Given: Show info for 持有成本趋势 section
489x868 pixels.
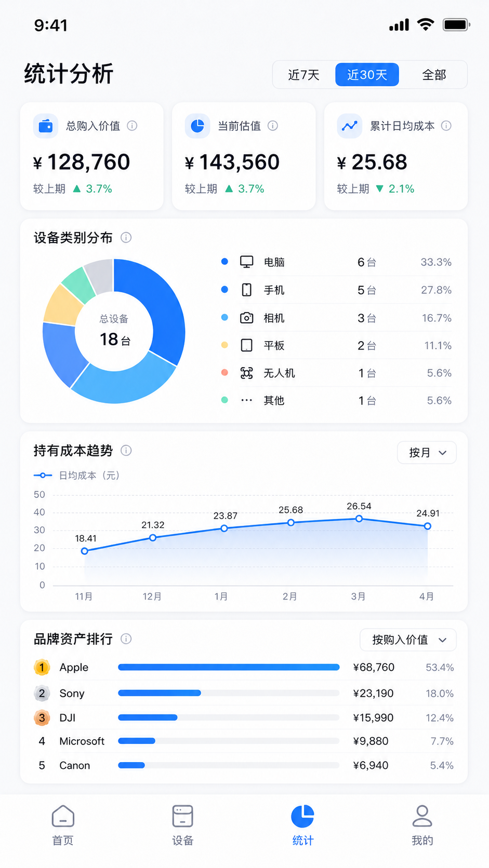Looking at the screenshot, I should [126, 450].
